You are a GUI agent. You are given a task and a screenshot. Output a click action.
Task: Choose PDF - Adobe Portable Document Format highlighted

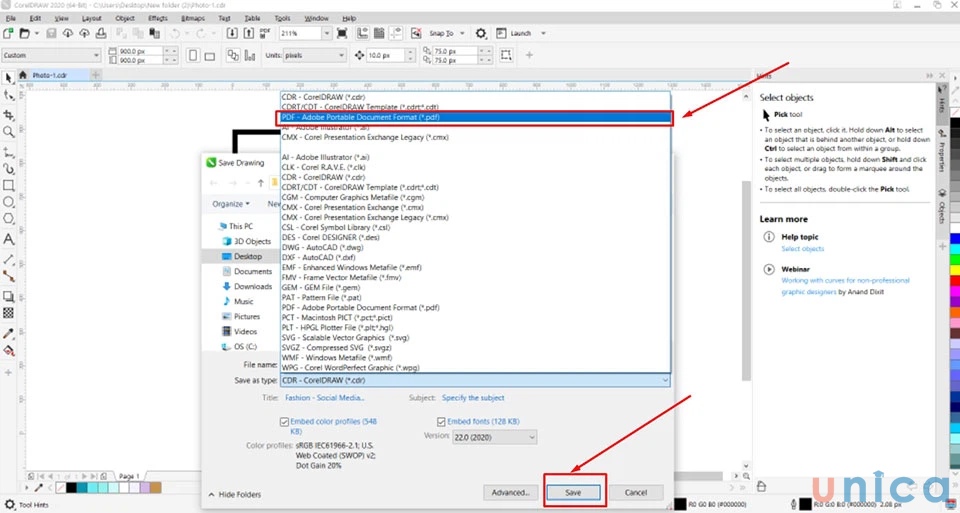pos(476,117)
